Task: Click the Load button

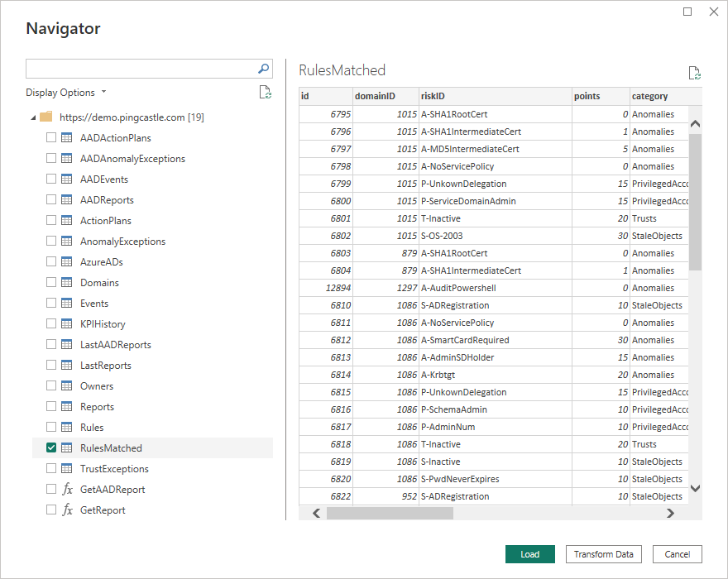Action: pyautogui.click(x=529, y=554)
